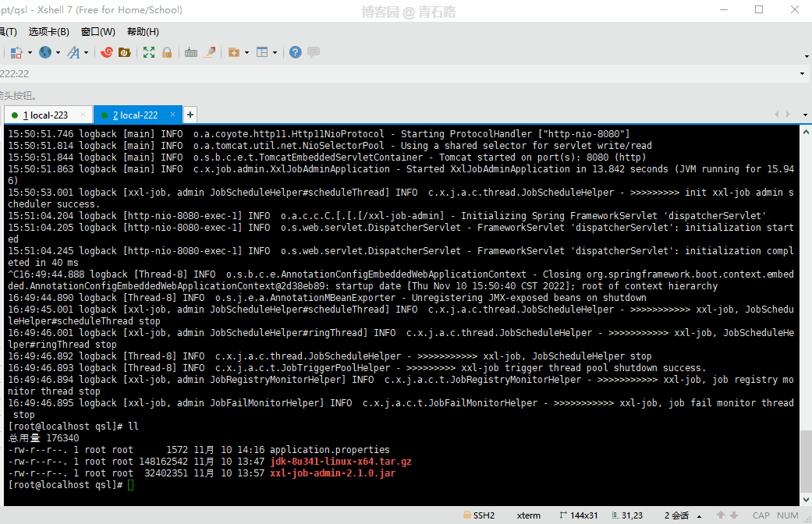The image size is (812, 524).
Task: Click the status bar up arrow
Action: [x=720, y=515]
